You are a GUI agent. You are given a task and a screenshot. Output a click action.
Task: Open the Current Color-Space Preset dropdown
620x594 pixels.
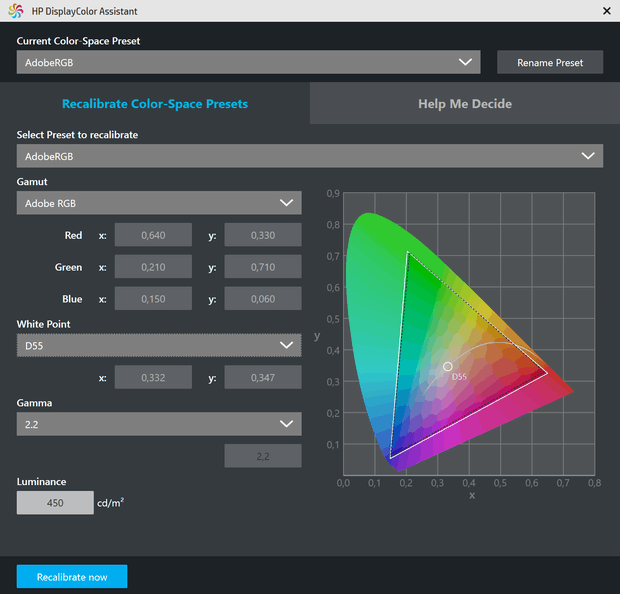coord(248,62)
